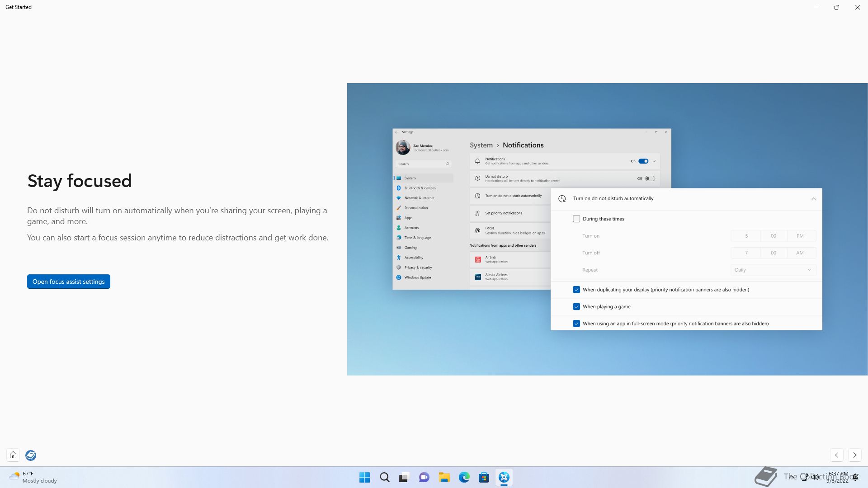This screenshot has width=868, height=488.
Task: Show hidden icons in system tray
Action: (792, 476)
